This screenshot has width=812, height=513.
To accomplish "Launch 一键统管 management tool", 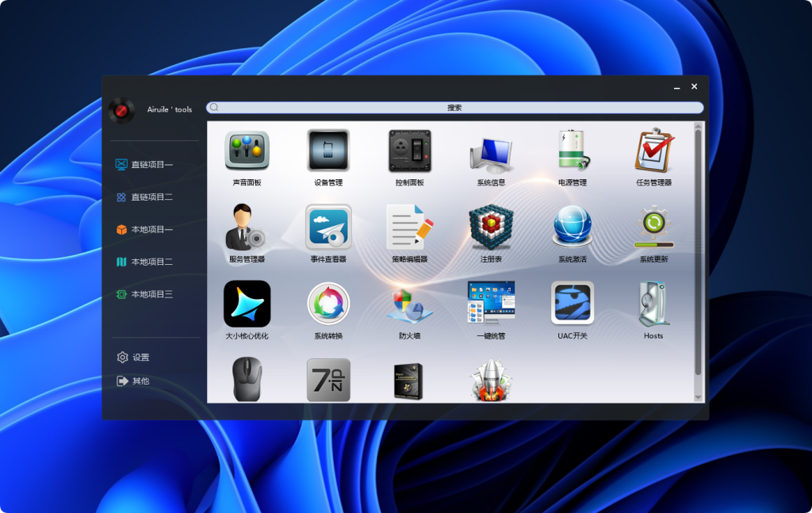I will click(x=491, y=303).
